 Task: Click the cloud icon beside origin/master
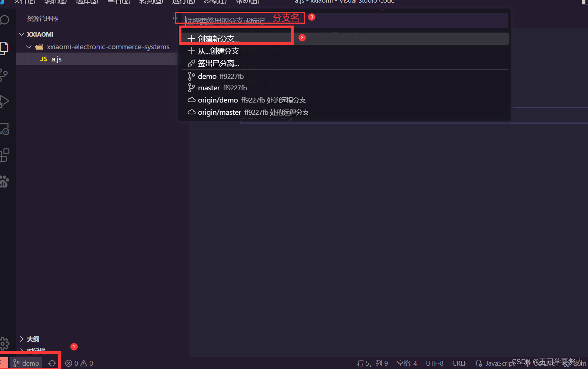pyautogui.click(x=191, y=112)
